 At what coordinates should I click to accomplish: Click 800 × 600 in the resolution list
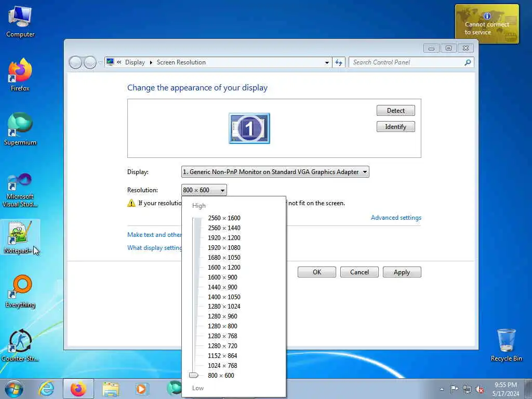[221, 375]
